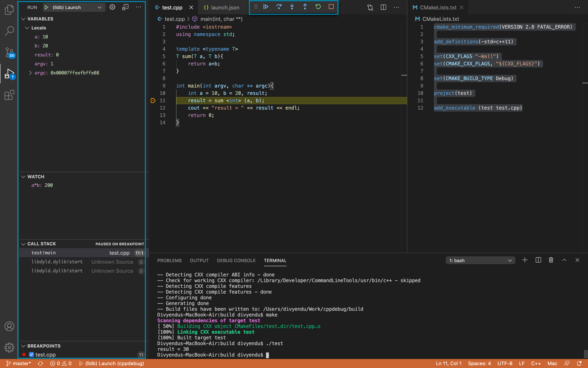Screen dimensions: 588x368
Task: Split the terminal panel
Action: pos(538,260)
